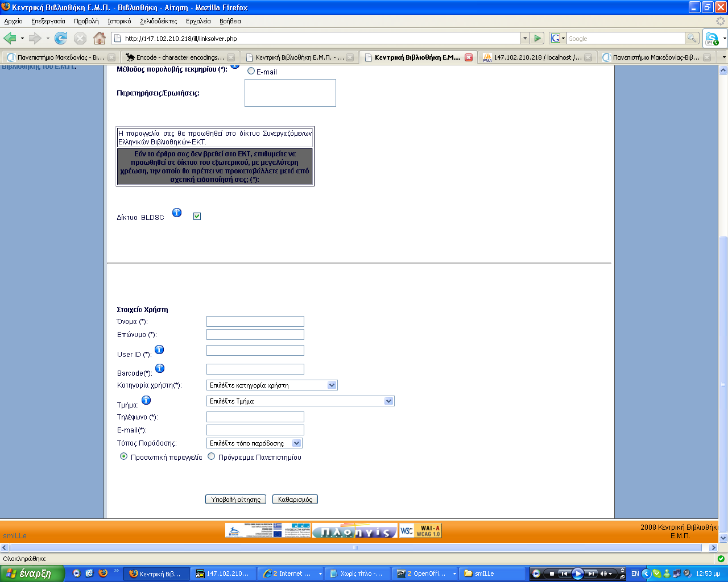Click the Υποβολή αίτησης button
Viewport: 728px width, 582px height.
coord(235,500)
